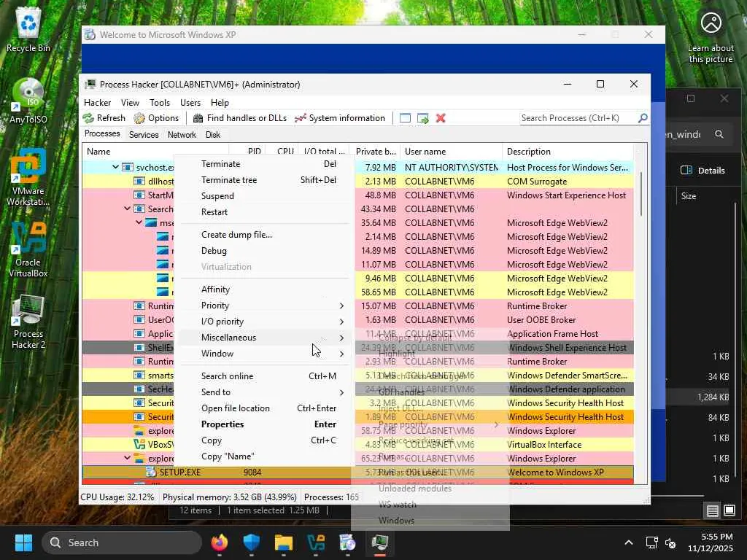The width and height of the screenshot is (747, 560).
Task: Switch to the Disk tab
Action: tap(213, 135)
